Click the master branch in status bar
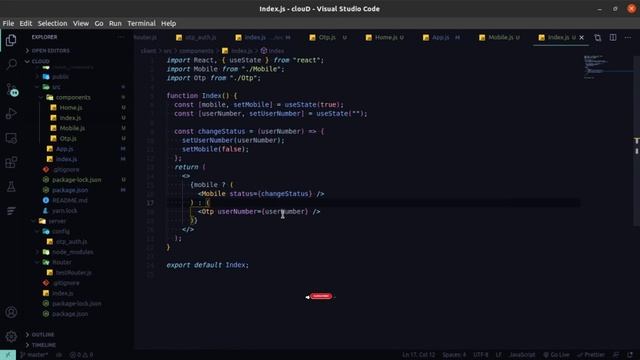The width and height of the screenshot is (640, 360). point(34,355)
